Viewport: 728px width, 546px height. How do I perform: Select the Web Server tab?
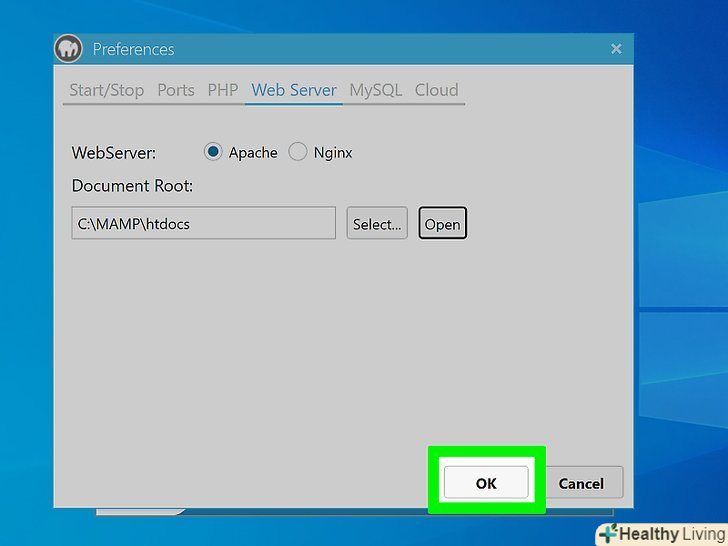(x=294, y=90)
